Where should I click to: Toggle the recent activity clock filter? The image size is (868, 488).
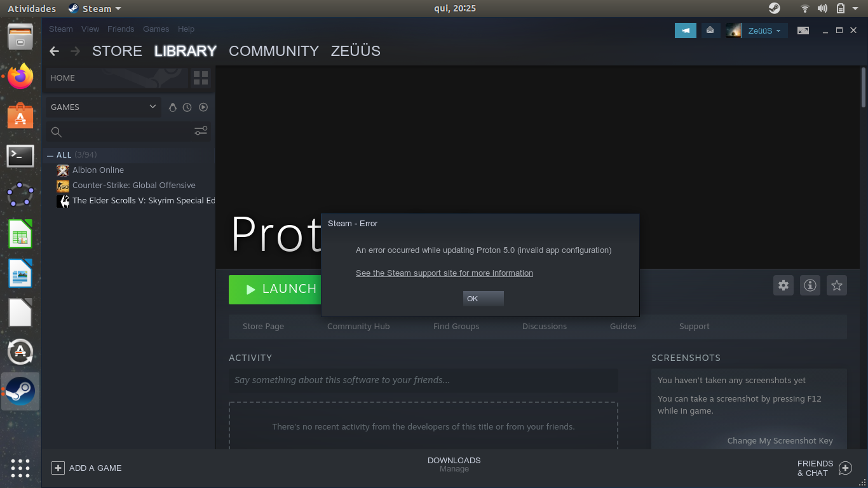coord(187,107)
